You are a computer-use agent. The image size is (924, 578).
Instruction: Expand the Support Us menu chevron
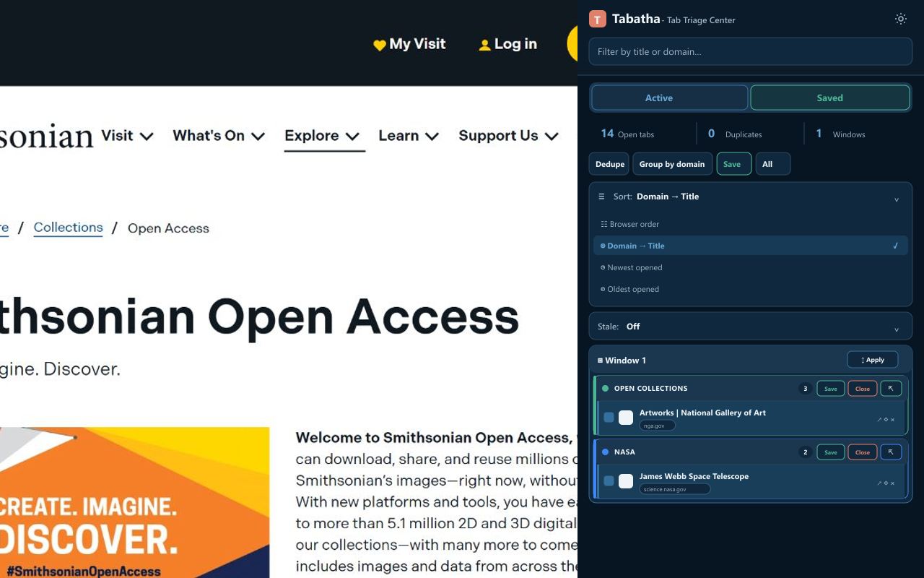(552, 137)
